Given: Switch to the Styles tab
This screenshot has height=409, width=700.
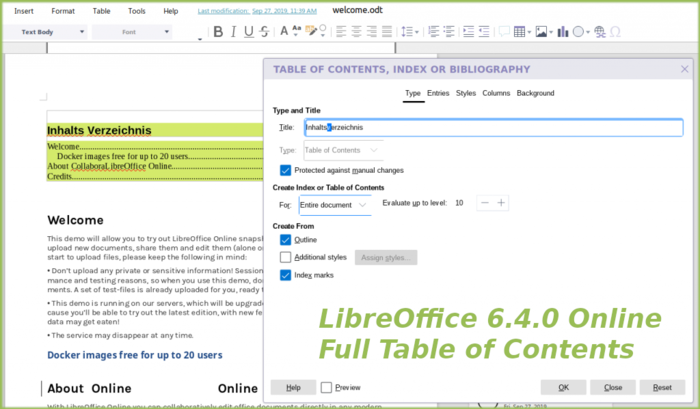Looking at the screenshot, I should pyautogui.click(x=466, y=93).
